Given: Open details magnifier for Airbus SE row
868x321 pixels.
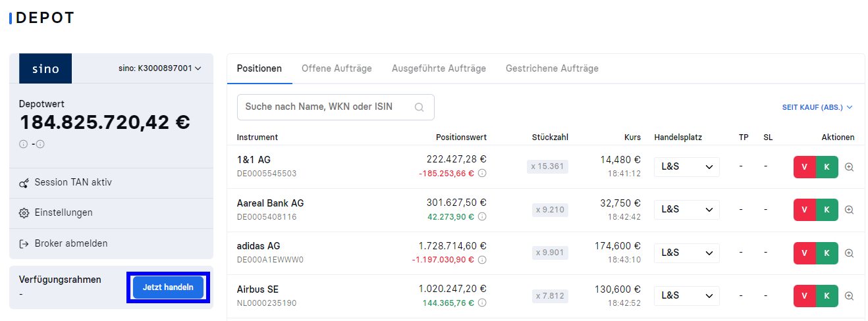Looking at the screenshot, I should (x=849, y=296).
